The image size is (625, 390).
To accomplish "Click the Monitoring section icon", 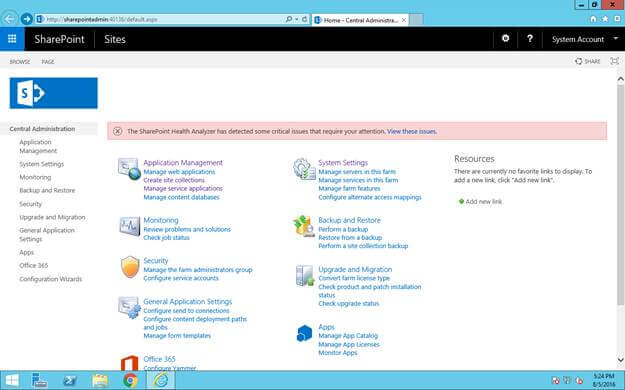I will 130,226.
